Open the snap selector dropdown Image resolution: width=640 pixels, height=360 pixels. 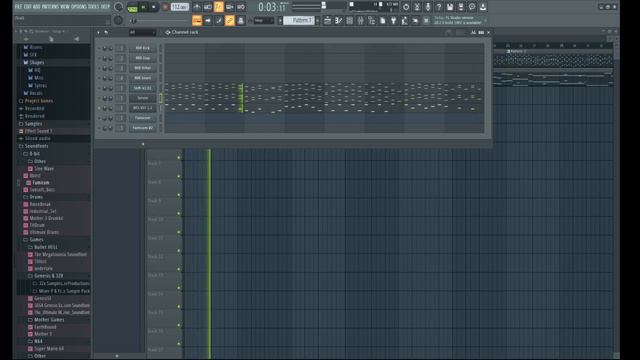(264, 20)
